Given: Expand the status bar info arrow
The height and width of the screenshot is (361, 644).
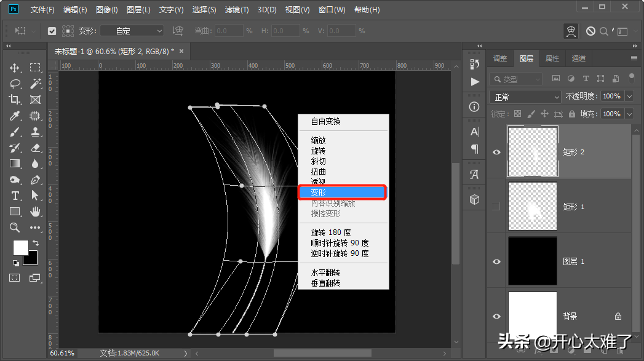Looking at the screenshot, I should click(185, 353).
